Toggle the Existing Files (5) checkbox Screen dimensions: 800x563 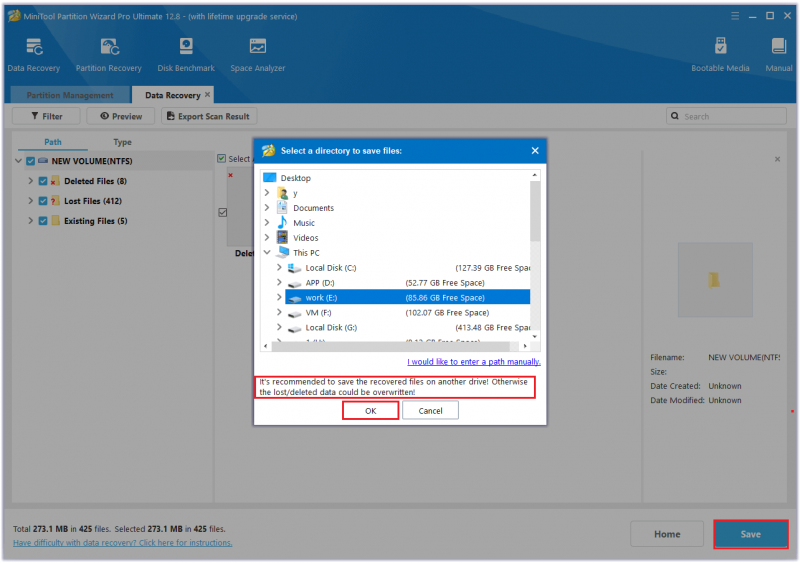(43, 221)
